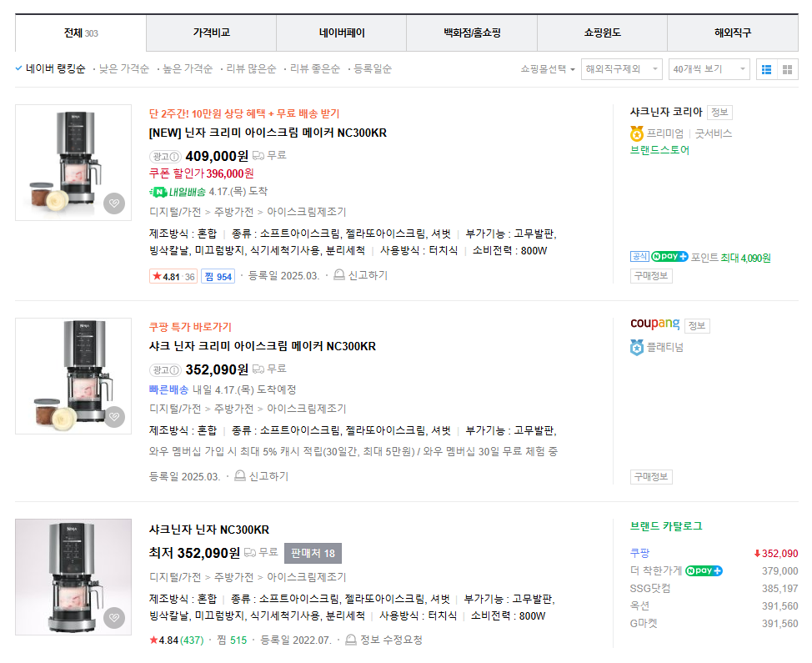The height and width of the screenshot is (663, 812).
Task: Click the 찜 954 badge
Action: click(218, 276)
